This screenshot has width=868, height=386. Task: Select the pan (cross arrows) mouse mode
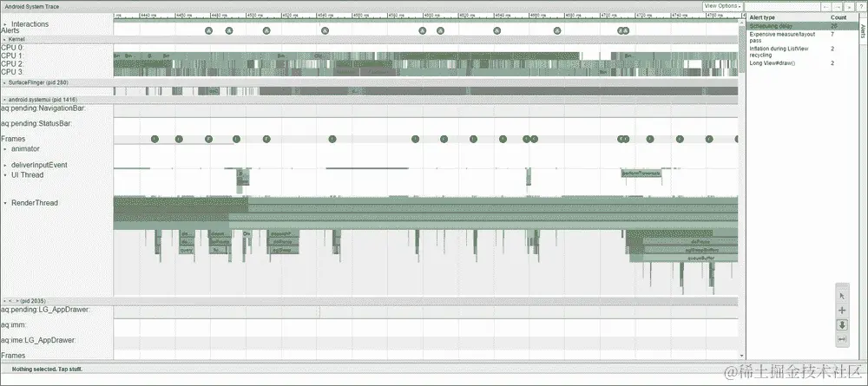click(842, 311)
